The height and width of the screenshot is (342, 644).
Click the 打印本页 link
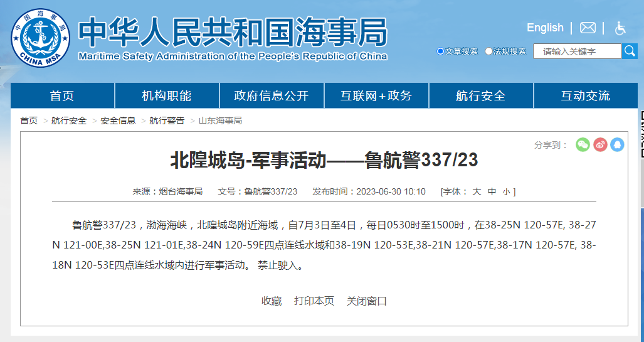coord(314,301)
